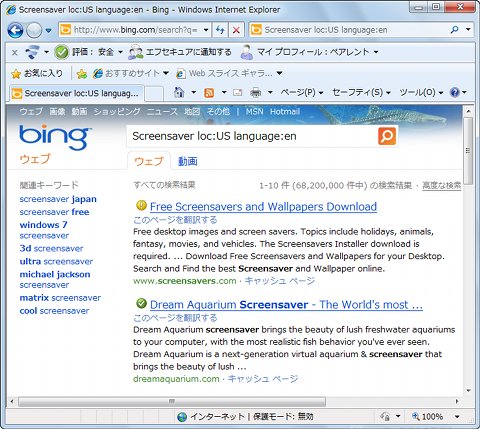Click the Internet Explorer title bar icon
The height and width of the screenshot is (429, 480).
11,10
